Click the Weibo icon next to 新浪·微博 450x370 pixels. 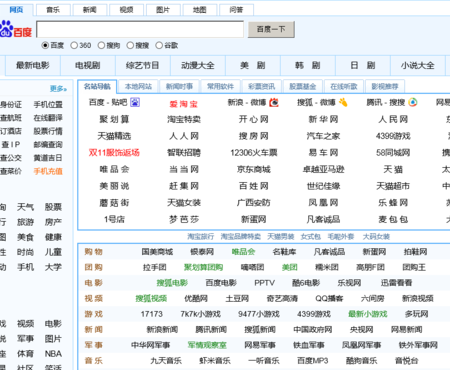click(274, 102)
